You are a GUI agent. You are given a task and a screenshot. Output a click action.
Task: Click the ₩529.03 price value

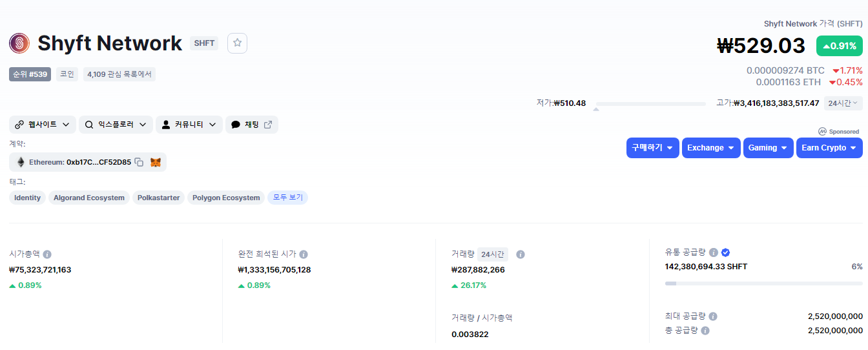coord(761,46)
